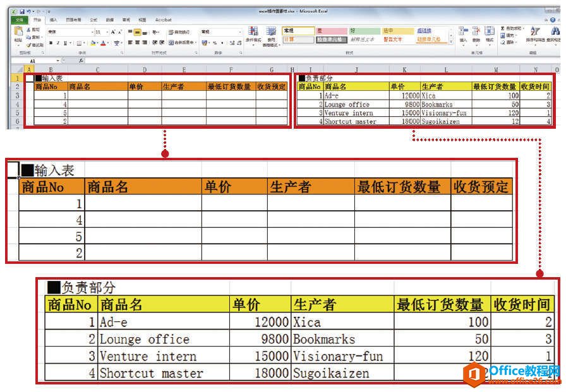The width and height of the screenshot is (566, 392).
Task: Click inside the formula bar
Action: 322,61
